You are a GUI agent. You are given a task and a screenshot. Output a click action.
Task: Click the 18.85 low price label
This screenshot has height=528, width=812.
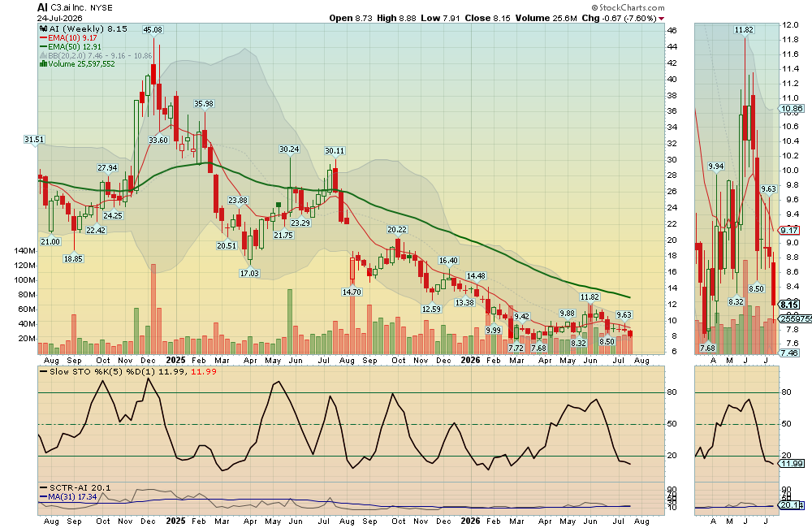point(73,258)
